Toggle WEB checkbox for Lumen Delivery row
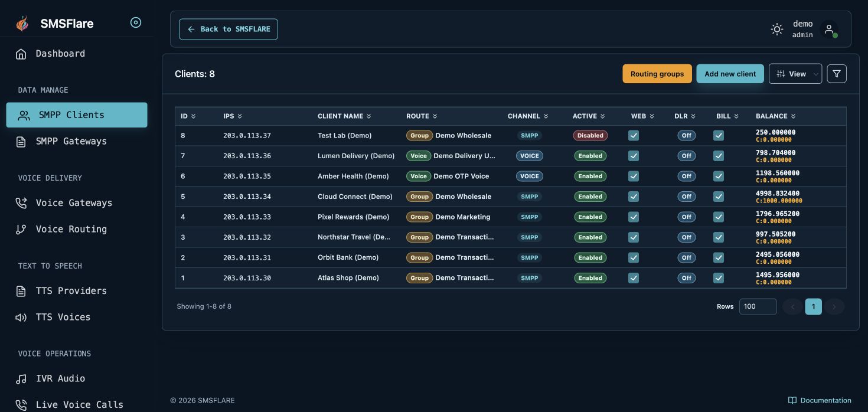This screenshot has height=412, width=868. coord(634,156)
